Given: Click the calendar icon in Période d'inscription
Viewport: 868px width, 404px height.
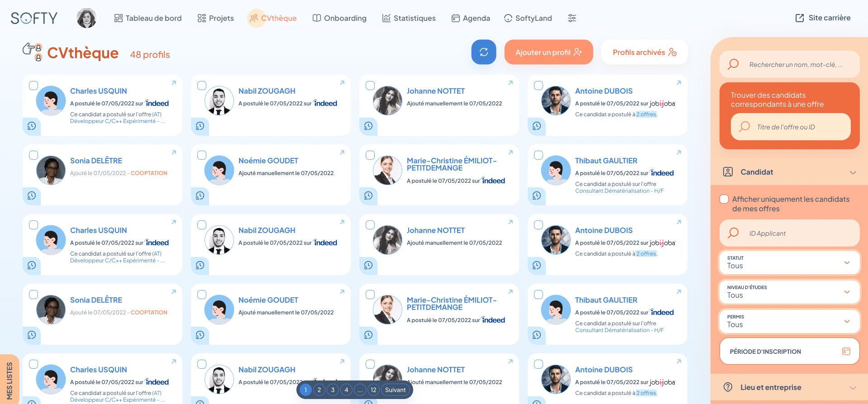Looking at the screenshot, I should (846, 351).
